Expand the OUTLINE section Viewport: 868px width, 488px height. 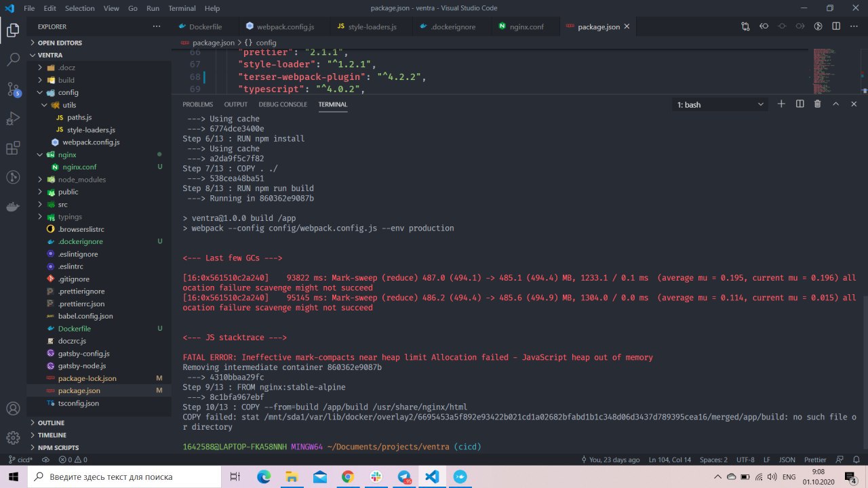pos(99,422)
